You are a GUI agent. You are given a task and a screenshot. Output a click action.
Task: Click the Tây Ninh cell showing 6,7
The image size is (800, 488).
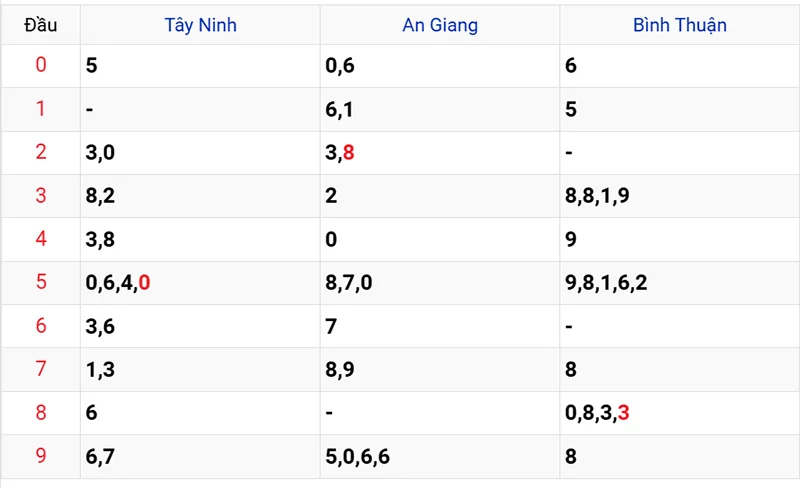click(x=100, y=456)
